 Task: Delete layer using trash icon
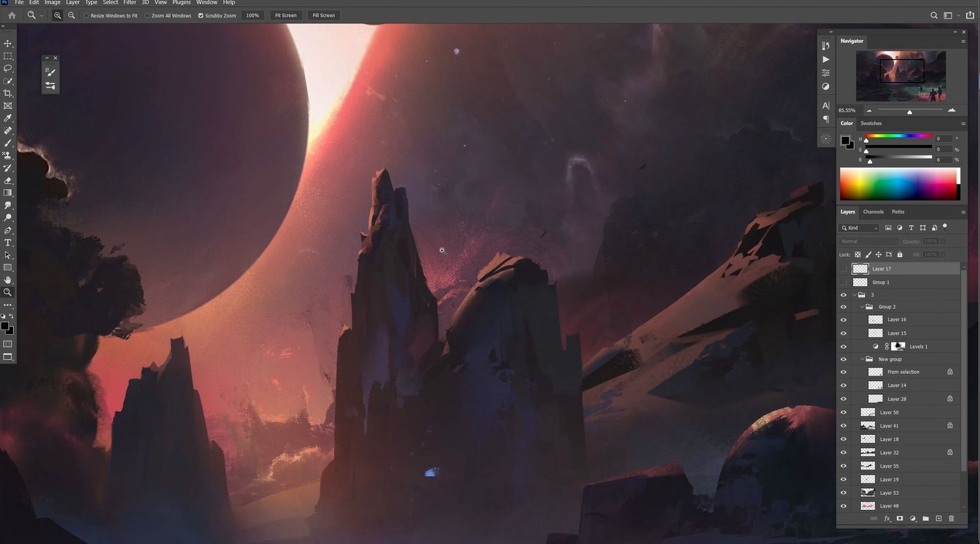pyautogui.click(x=951, y=518)
